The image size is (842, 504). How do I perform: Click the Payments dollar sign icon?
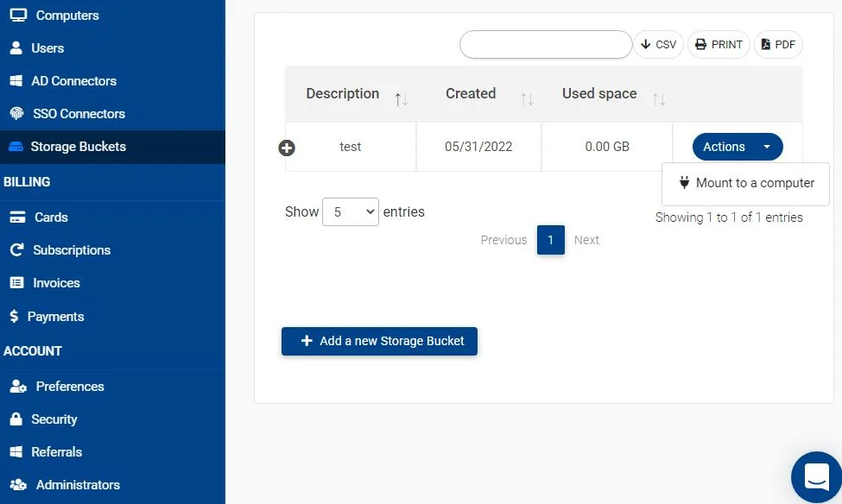tap(14, 316)
